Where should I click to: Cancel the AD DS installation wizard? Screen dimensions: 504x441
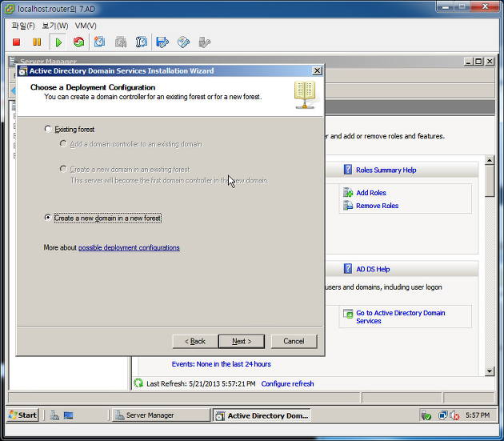click(x=294, y=341)
